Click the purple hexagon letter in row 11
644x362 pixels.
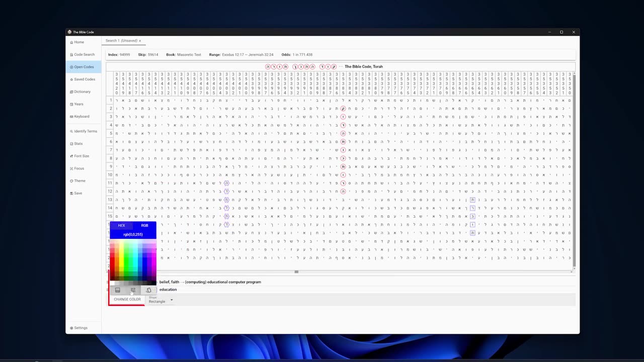pos(226,183)
